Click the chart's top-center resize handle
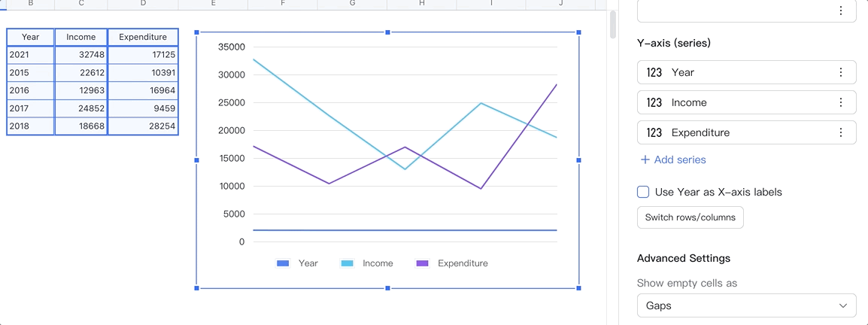The width and height of the screenshot is (868, 325). point(387,32)
